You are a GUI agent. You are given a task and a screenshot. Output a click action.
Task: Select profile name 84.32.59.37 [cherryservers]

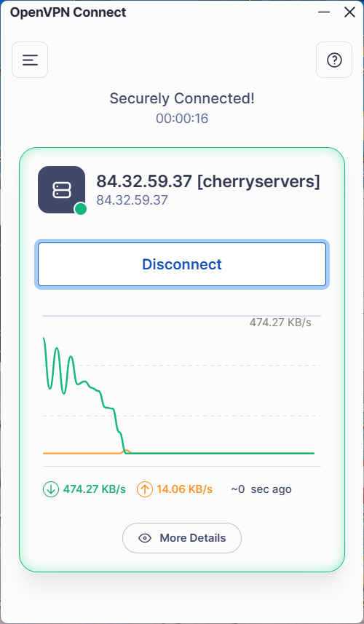[208, 182]
